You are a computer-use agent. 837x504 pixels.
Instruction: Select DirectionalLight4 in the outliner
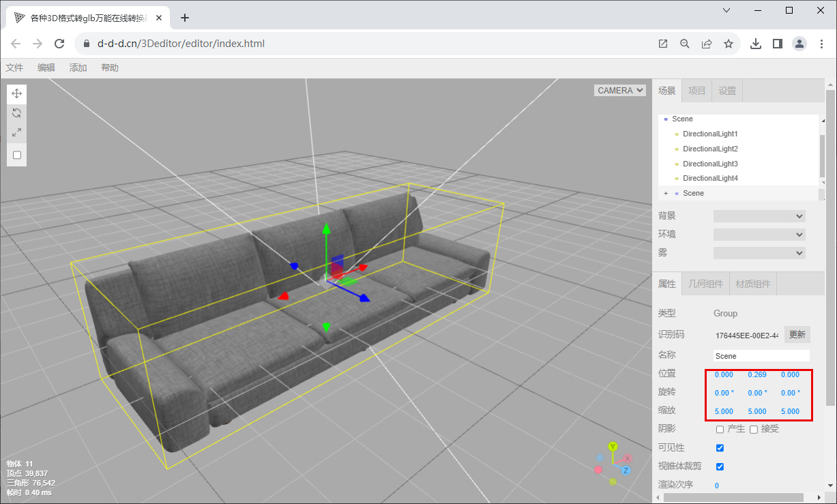[710, 178]
